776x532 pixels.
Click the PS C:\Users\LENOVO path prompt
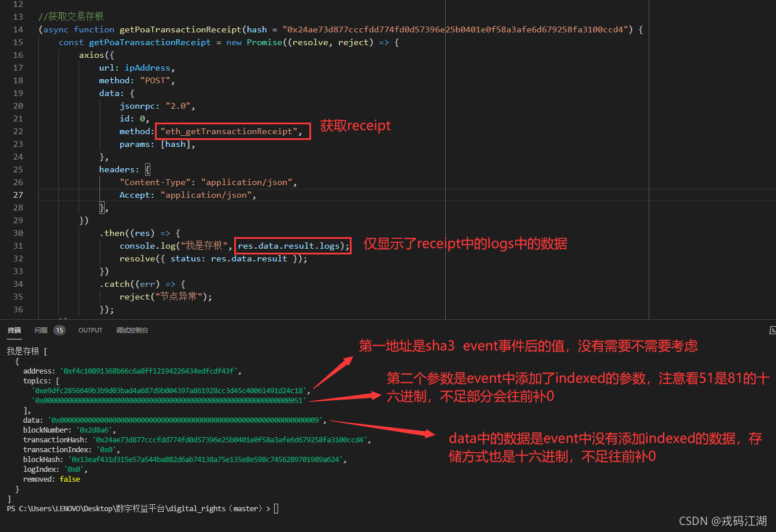coord(138,508)
